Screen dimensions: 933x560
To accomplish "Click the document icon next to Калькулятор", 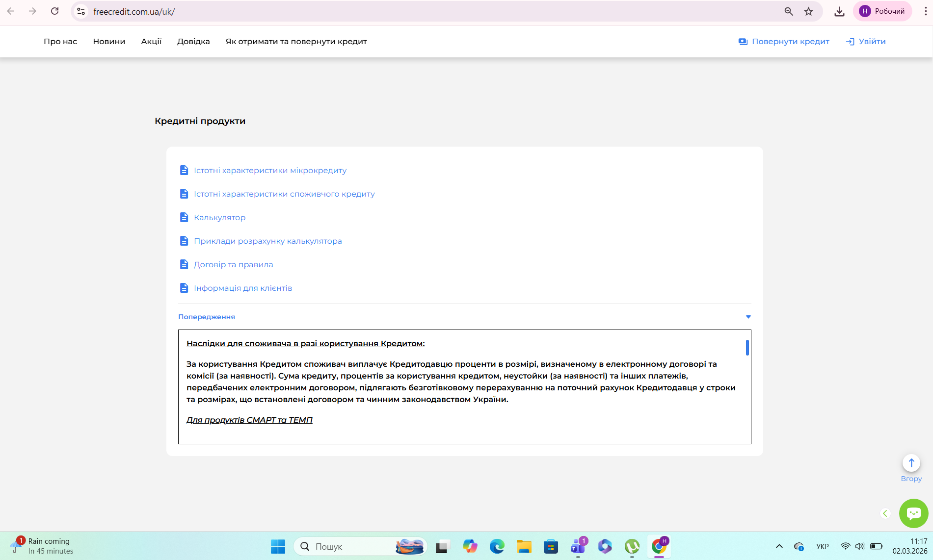I will 184,217.
